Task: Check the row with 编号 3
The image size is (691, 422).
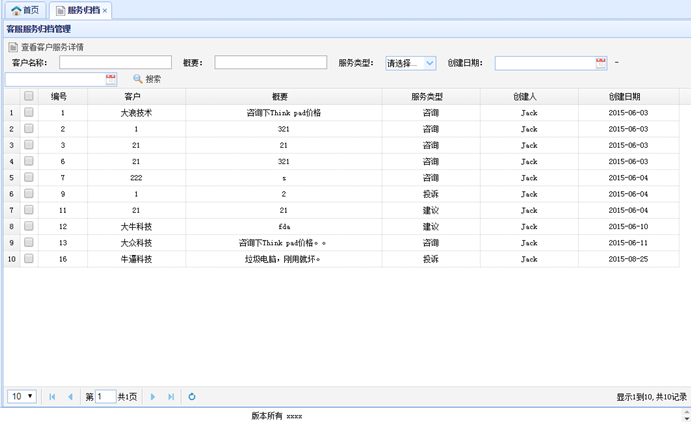Action: click(x=29, y=145)
